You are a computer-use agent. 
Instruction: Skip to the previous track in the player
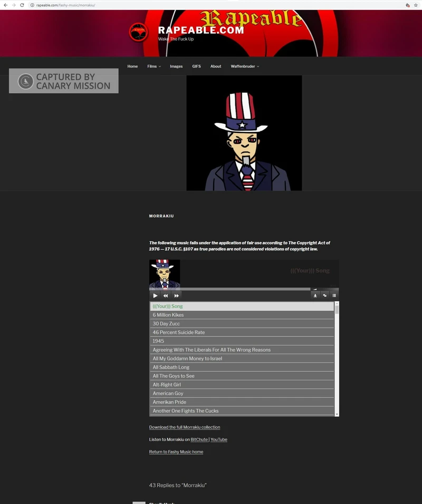[166, 296]
